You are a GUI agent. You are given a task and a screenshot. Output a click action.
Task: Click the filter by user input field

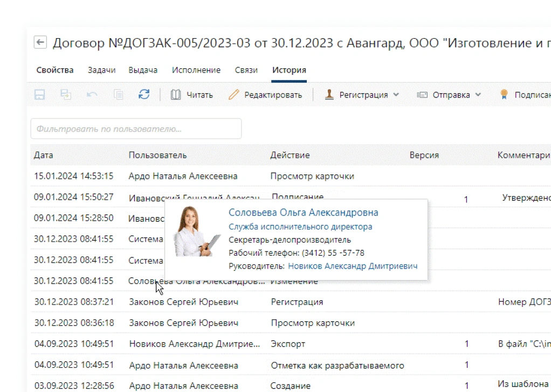pyautogui.click(x=136, y=129)
